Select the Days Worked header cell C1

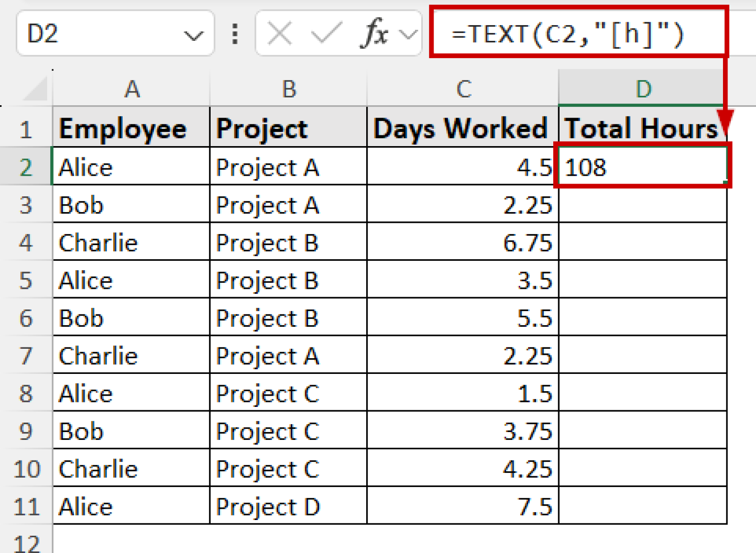pos(460,127)
